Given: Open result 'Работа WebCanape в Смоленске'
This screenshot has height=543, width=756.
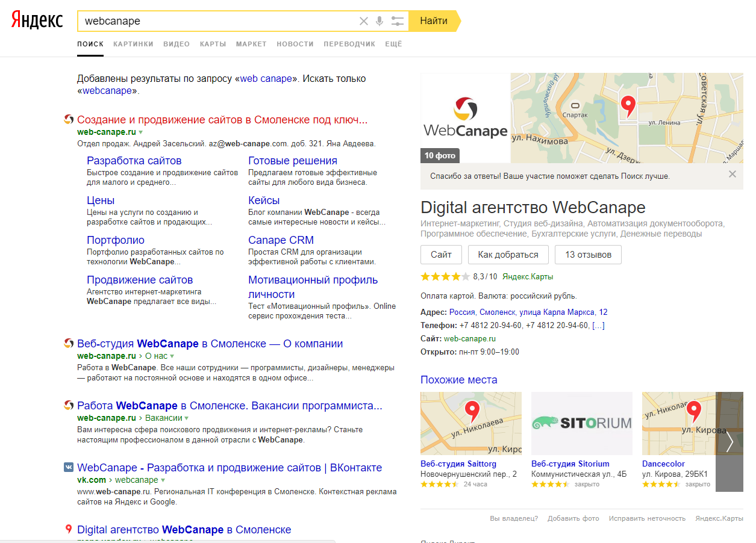Looking at the screenshot, I should click(x=230, y=406).
